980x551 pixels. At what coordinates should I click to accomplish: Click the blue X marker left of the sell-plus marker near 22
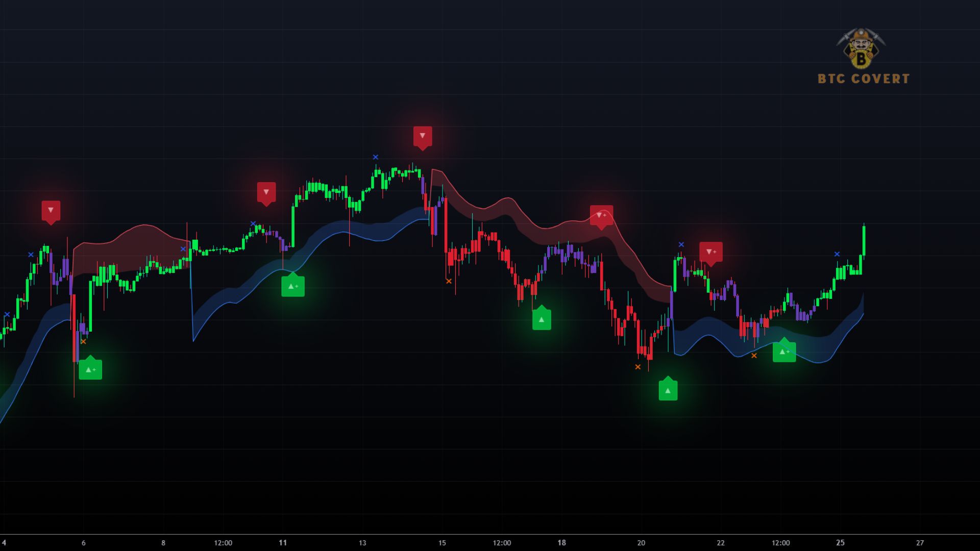[x=681, y=245]
